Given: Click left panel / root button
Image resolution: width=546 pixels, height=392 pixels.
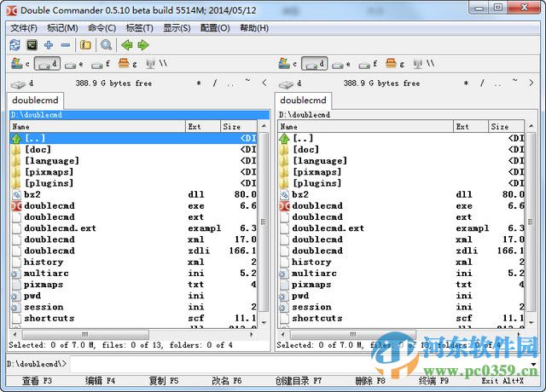Looking at the screenshot, I should click(x=215, y=84).
